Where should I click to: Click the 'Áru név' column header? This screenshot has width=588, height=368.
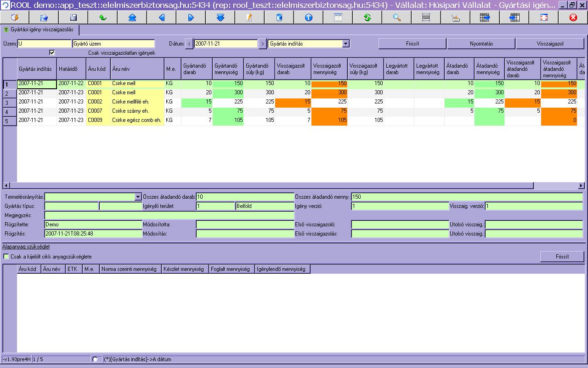point(137,69)
